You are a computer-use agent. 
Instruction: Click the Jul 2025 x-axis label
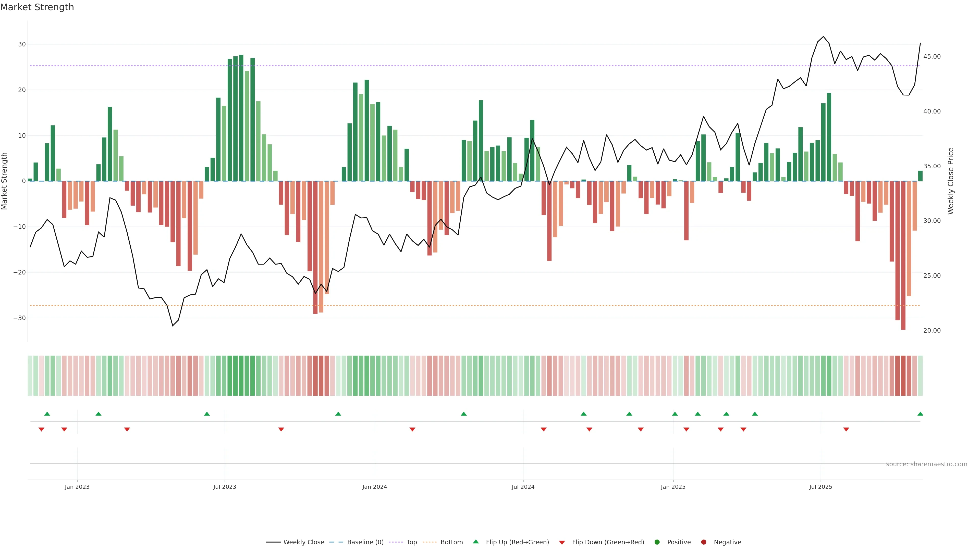(820, 487)
